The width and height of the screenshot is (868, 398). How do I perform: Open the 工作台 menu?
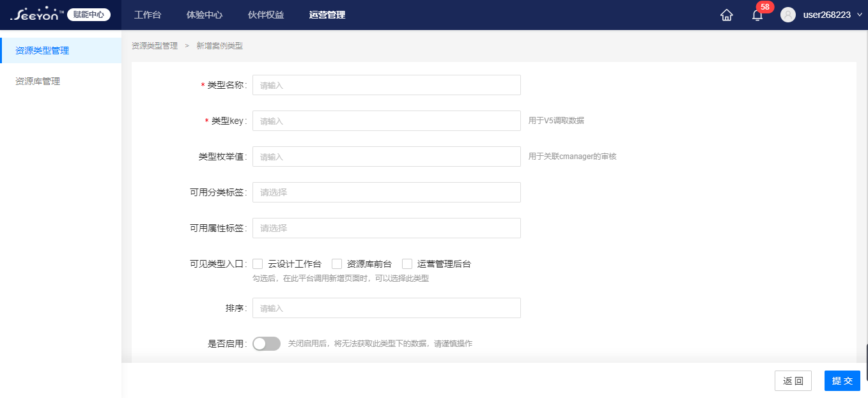click(x=146, y=15)
